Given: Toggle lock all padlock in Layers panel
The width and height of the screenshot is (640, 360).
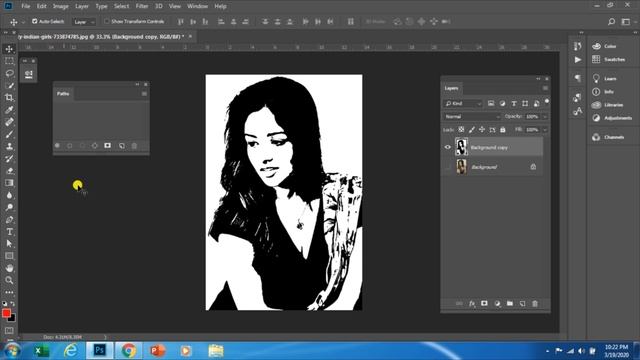Looking at the screenshot, I should (503, 130).
